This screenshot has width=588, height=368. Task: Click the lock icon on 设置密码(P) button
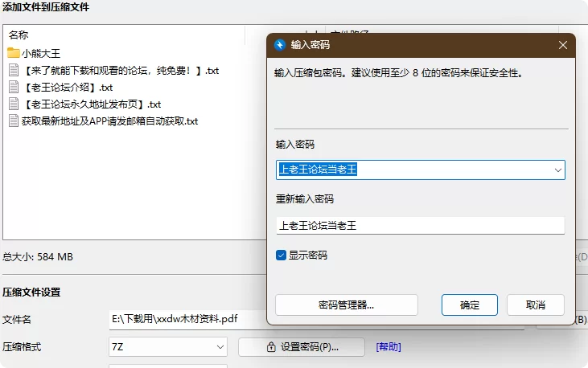point(271,347)
